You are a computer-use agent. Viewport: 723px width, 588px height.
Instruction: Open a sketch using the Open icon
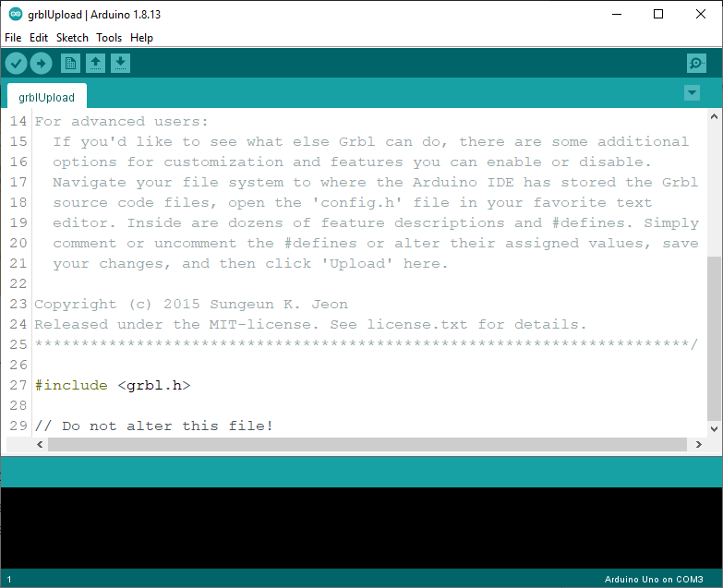95,63
